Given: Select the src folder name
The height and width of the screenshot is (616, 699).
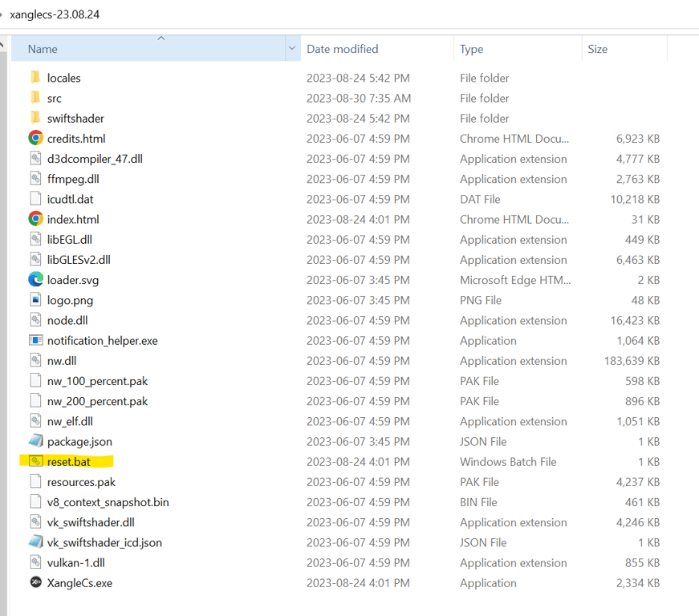Looking at the screenshot, I should point(55,99).
